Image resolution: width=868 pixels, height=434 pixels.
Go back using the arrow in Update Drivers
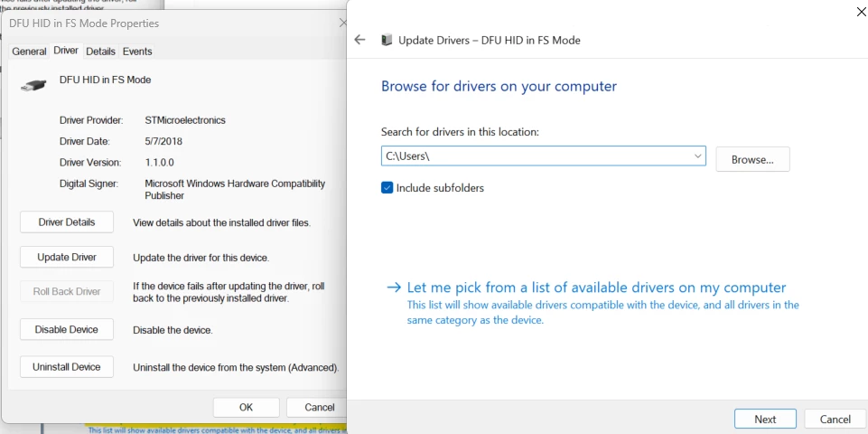(x=359, y=40)
